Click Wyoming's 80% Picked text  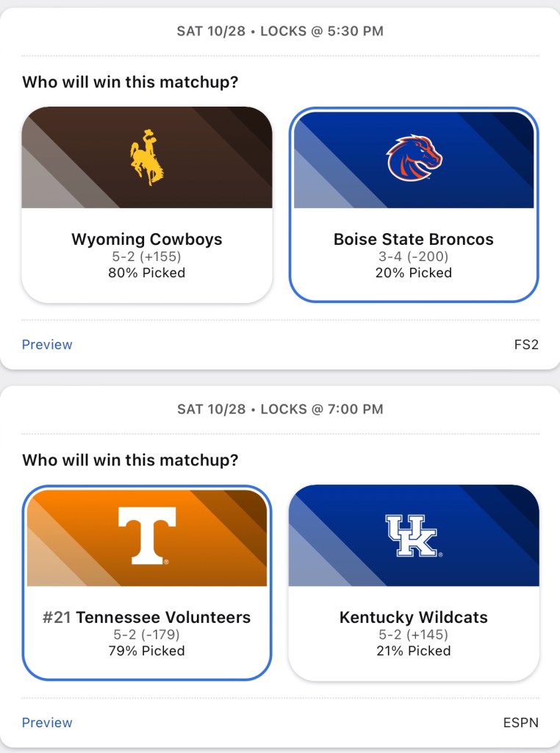pyautogui.click(x=147, y=273)
